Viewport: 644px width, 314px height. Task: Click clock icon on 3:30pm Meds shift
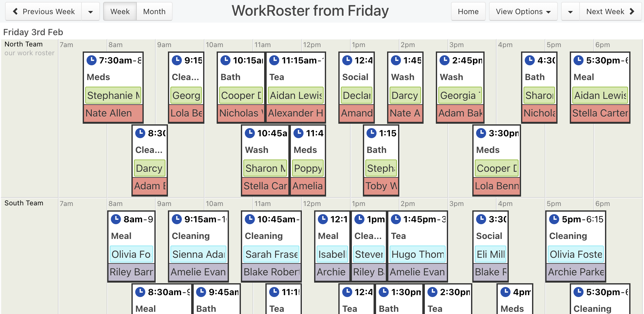[481, 133]
